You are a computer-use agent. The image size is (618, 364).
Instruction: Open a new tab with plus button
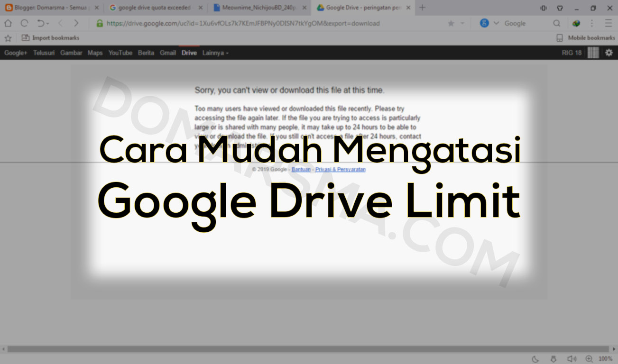click(423, 8)
